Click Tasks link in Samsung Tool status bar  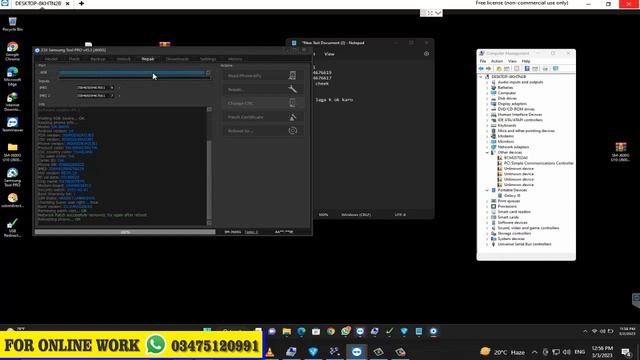(x=251, y=232)
